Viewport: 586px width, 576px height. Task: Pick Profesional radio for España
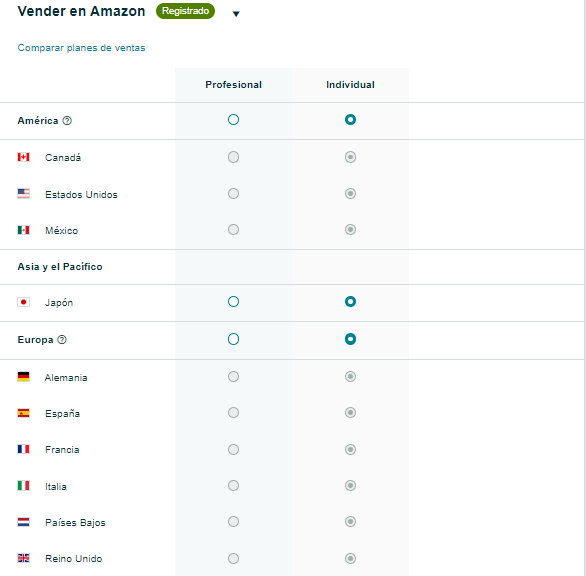tap(233, 413)
